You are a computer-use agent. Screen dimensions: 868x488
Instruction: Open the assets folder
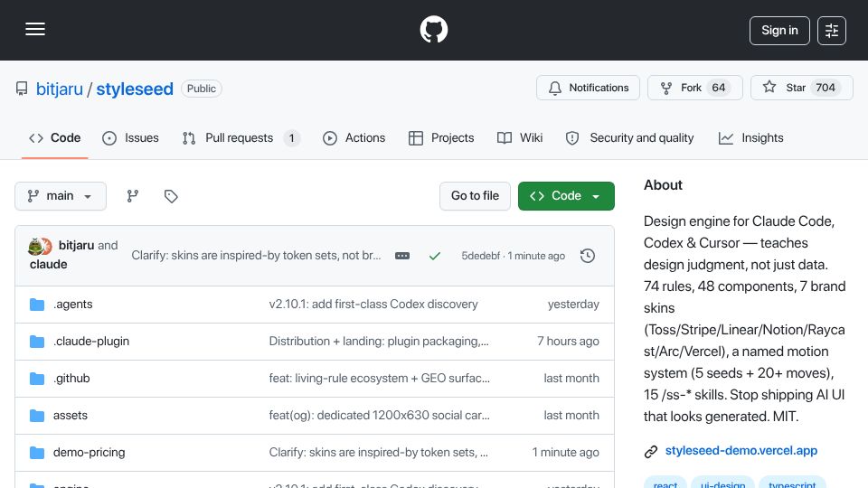pyautogui.click(x=71, y=416)
